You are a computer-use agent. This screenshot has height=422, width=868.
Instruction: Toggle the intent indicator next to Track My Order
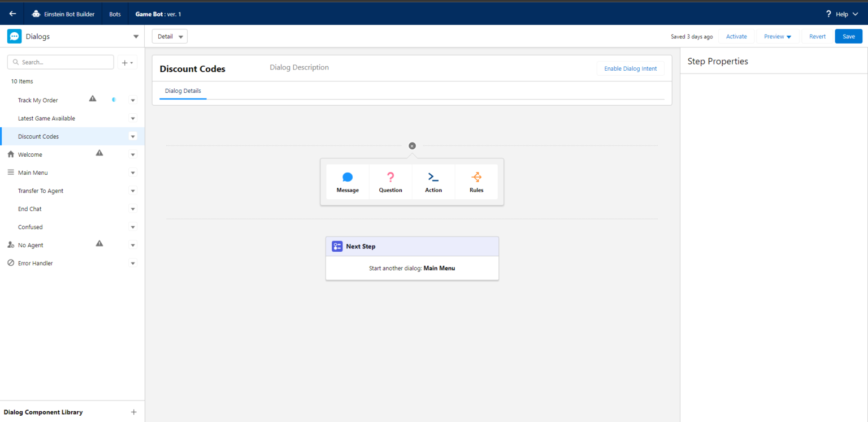pyautogui.click(x=113, y=99)
